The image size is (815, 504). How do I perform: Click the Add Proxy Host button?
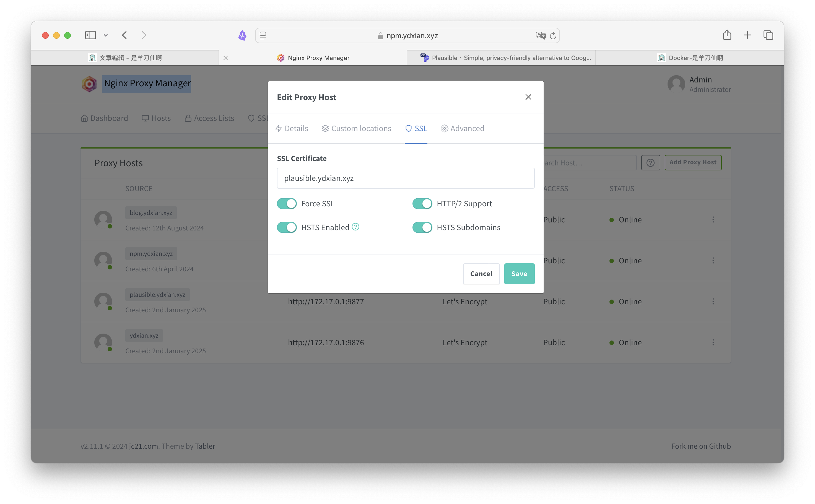click(x=693, y=162)
